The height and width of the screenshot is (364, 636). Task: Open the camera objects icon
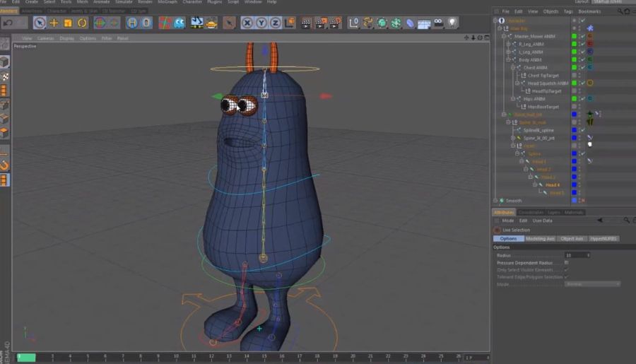point(438,23)
